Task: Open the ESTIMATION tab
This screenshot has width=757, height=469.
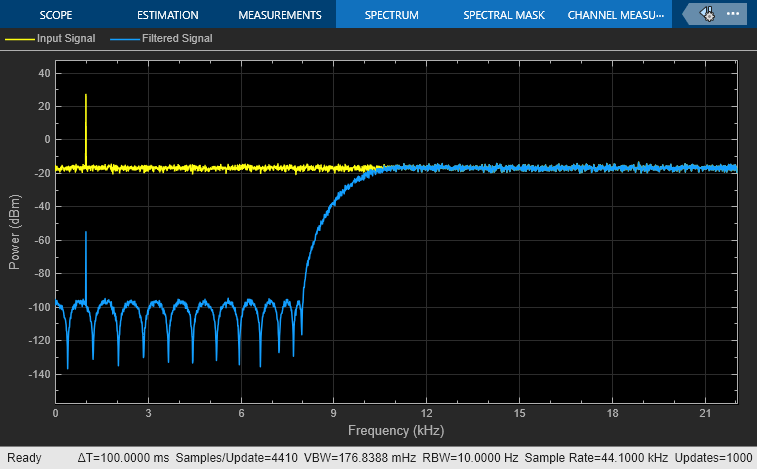Action: coord(168,15)
